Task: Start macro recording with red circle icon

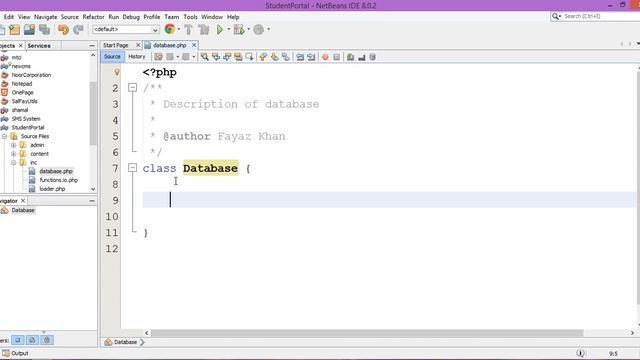Action: pos(325,57)
